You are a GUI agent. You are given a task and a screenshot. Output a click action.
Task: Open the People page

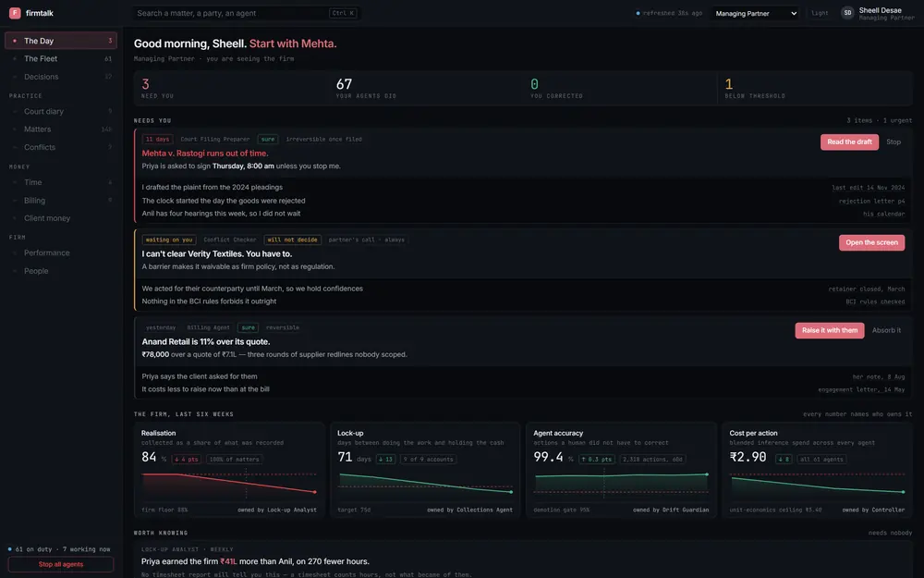point(61,271)
